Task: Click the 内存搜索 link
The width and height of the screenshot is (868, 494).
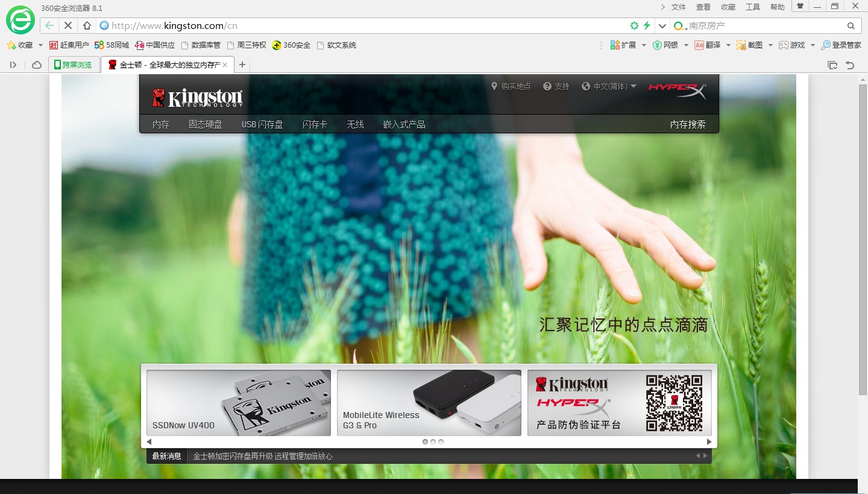Action: tap(687, 124)
